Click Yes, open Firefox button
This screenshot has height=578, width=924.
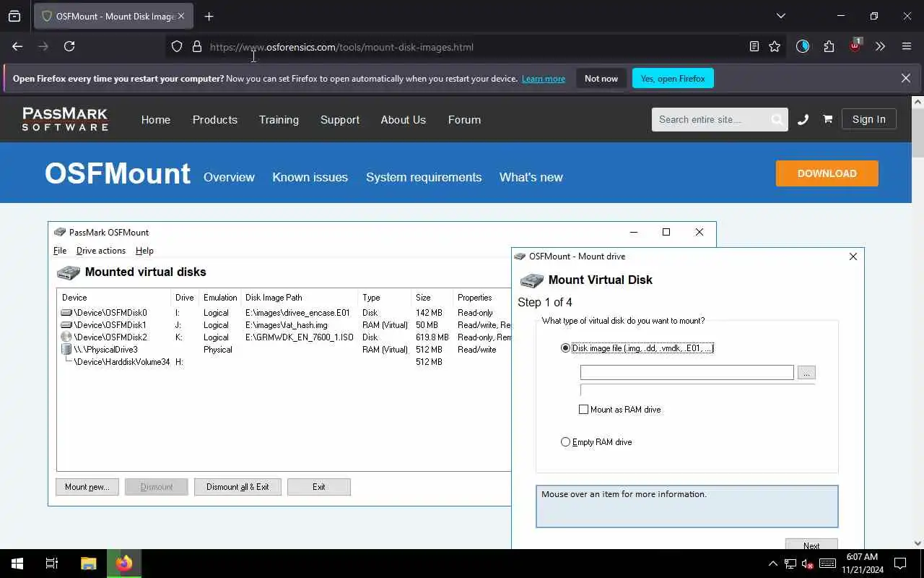coord(673,79)
